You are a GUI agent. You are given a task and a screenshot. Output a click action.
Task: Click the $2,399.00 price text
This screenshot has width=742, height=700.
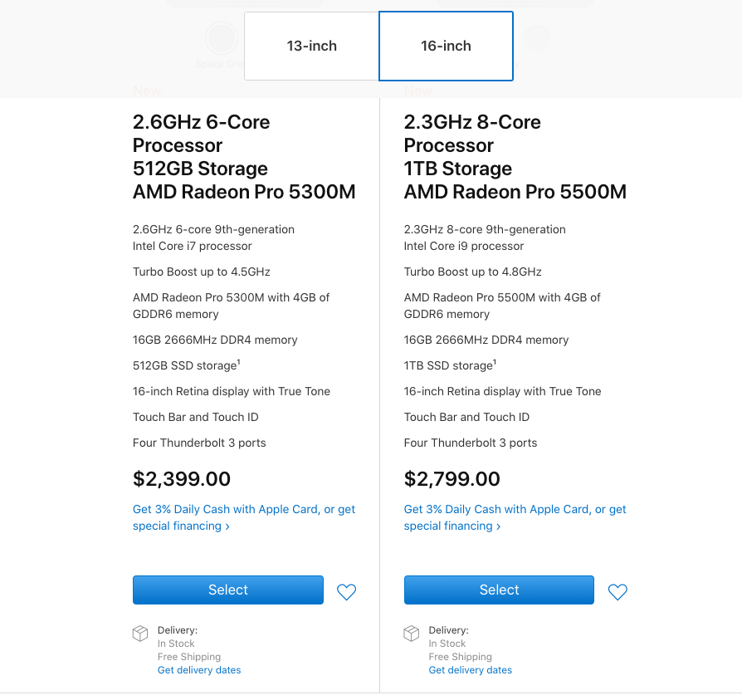(182, 479)
